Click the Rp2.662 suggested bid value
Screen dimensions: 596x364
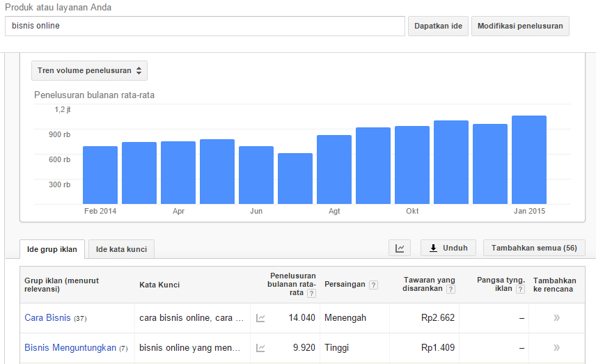(438, 317)
